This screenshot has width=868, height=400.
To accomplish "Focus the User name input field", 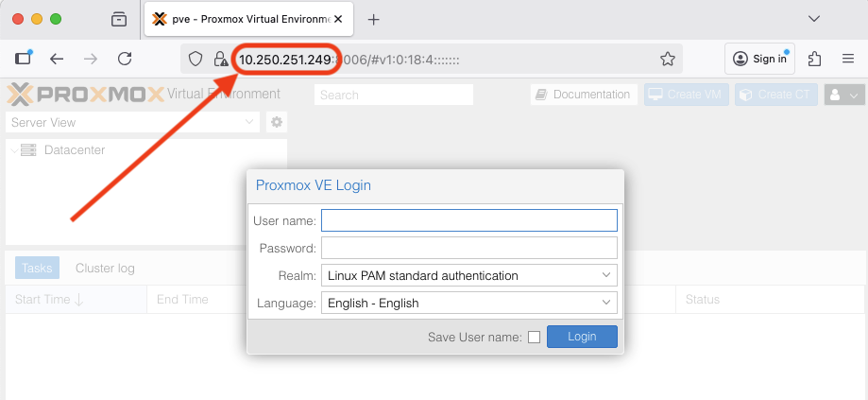I will (x=468, y=220).
